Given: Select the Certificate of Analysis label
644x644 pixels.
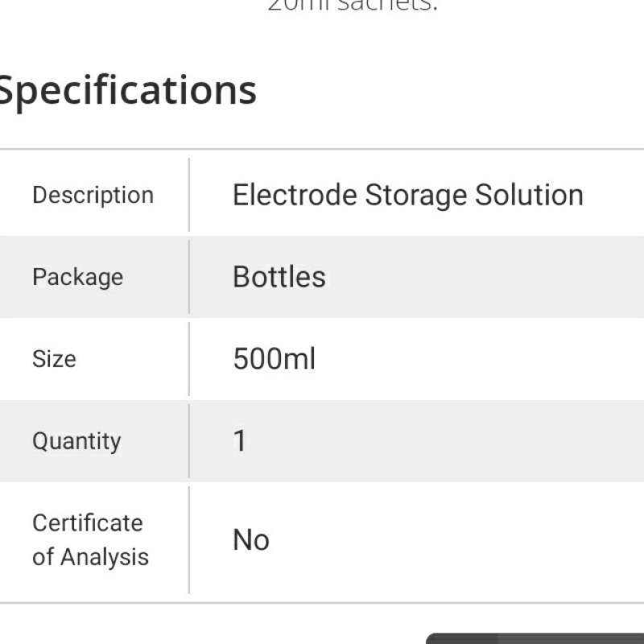Looking at the screenshot, I should [x=90, y=540].
